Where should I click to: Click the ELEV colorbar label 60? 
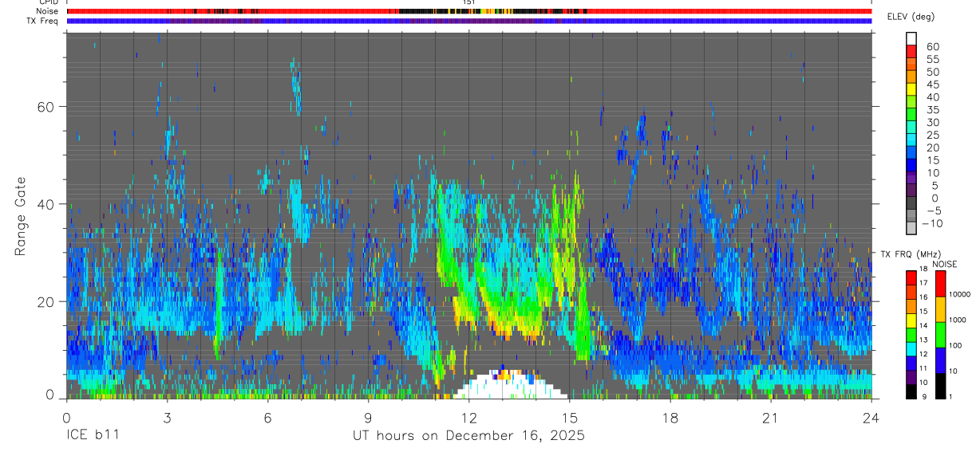click(x=931, y=46)
